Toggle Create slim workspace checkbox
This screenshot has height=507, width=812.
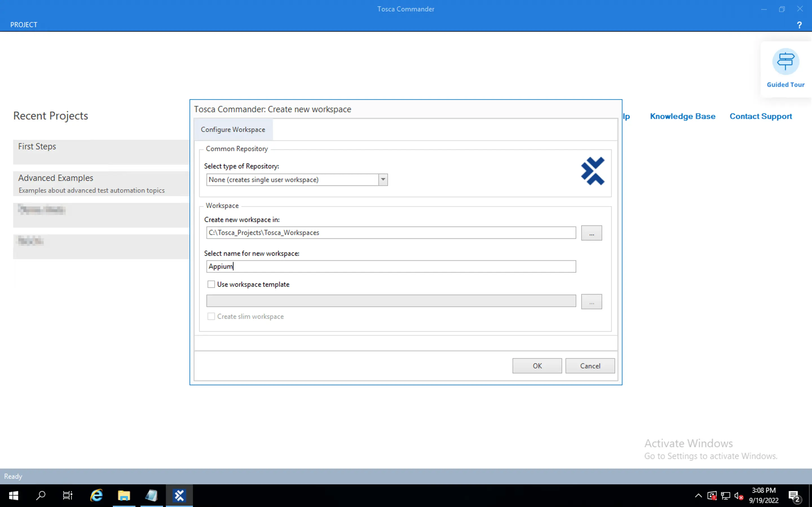coord(211,317)
